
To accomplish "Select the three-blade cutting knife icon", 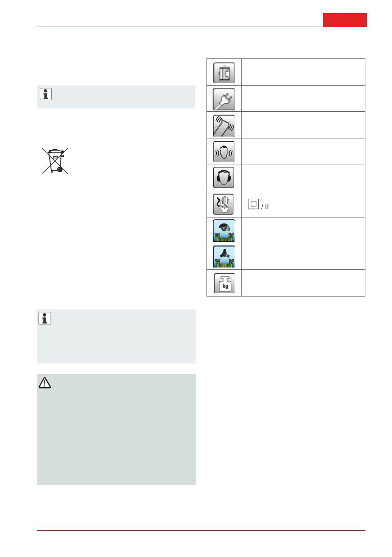I will tap(224, 256).
